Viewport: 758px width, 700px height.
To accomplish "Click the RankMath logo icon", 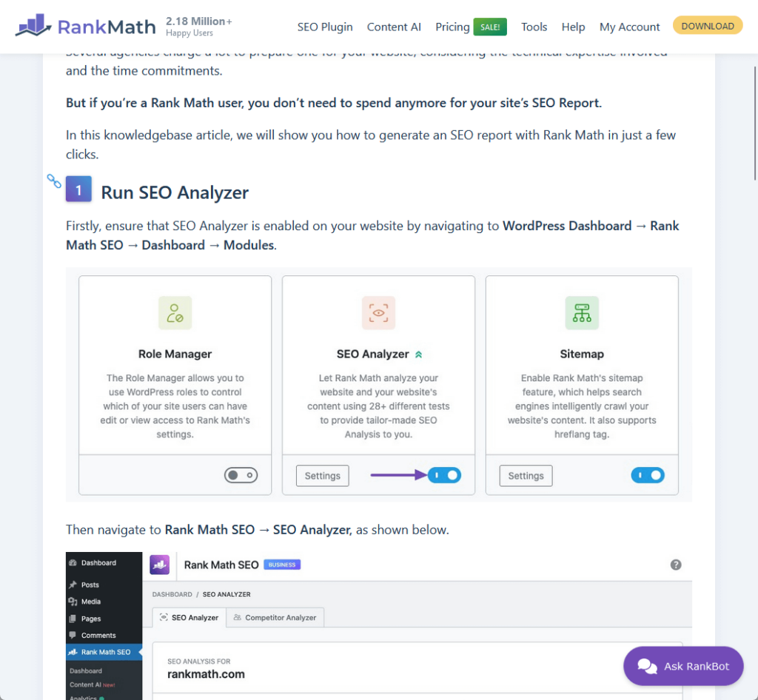I will point(33,25).
